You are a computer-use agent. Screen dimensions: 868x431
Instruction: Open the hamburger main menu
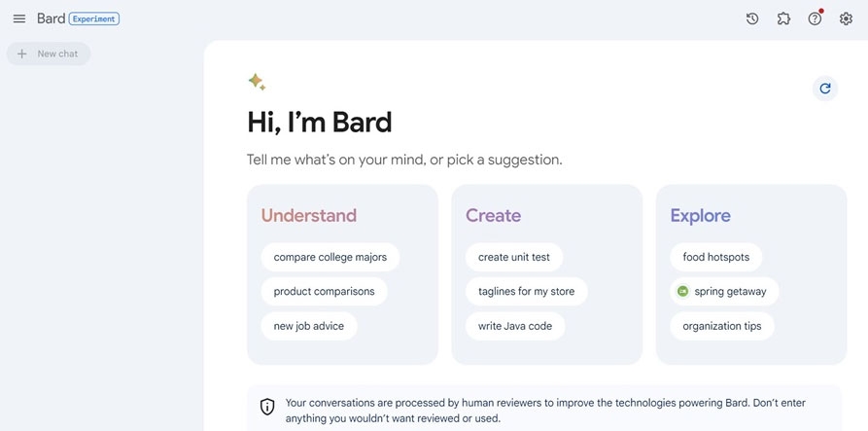coord(19,18)
